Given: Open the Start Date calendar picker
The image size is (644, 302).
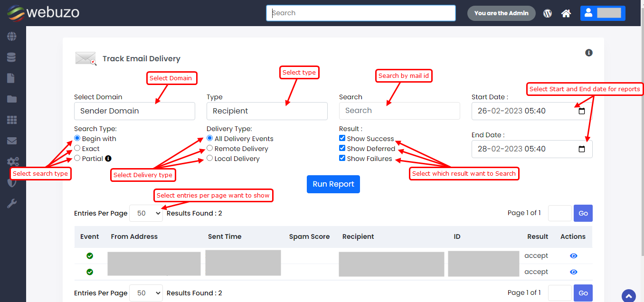Looking at the screenshot, I should (582, 111).
